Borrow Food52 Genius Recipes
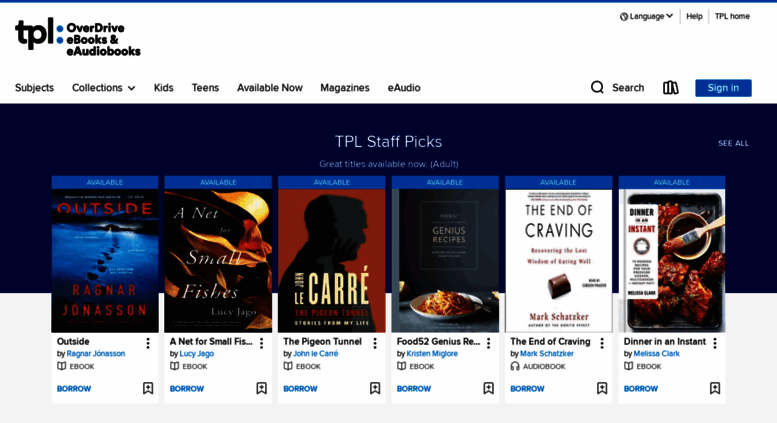 (x=414, y=389)
